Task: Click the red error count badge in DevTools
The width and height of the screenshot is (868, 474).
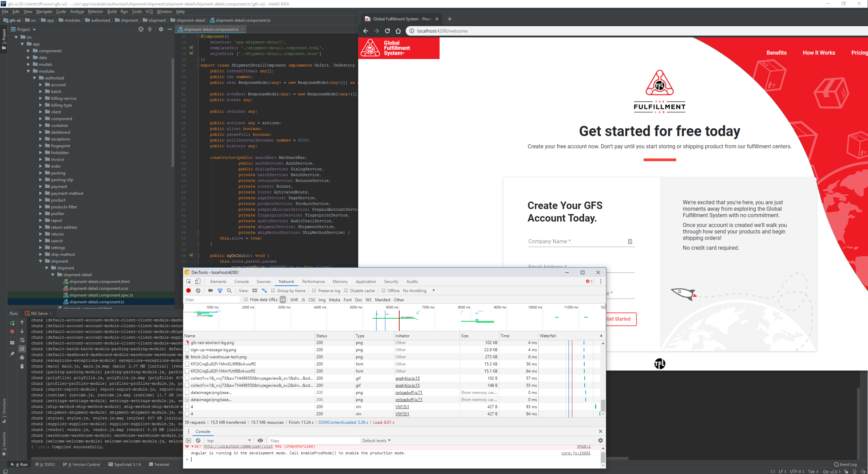Action: click(x=589, y=281)
